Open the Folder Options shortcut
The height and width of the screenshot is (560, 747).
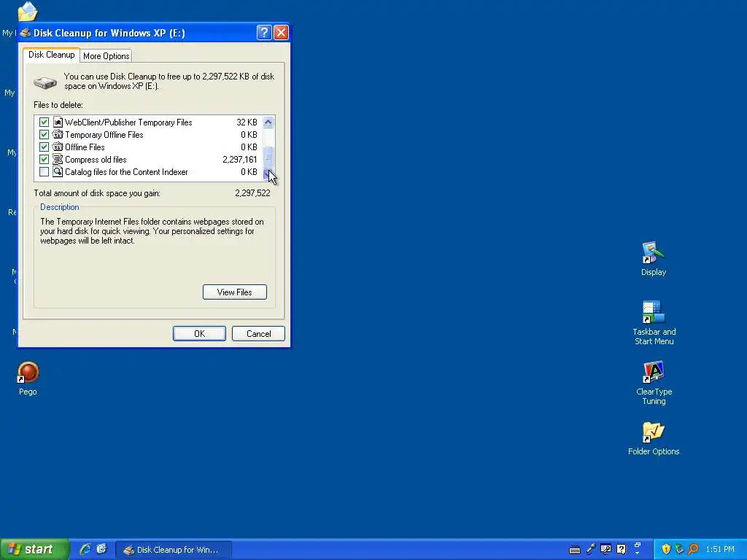coord(654,438)
